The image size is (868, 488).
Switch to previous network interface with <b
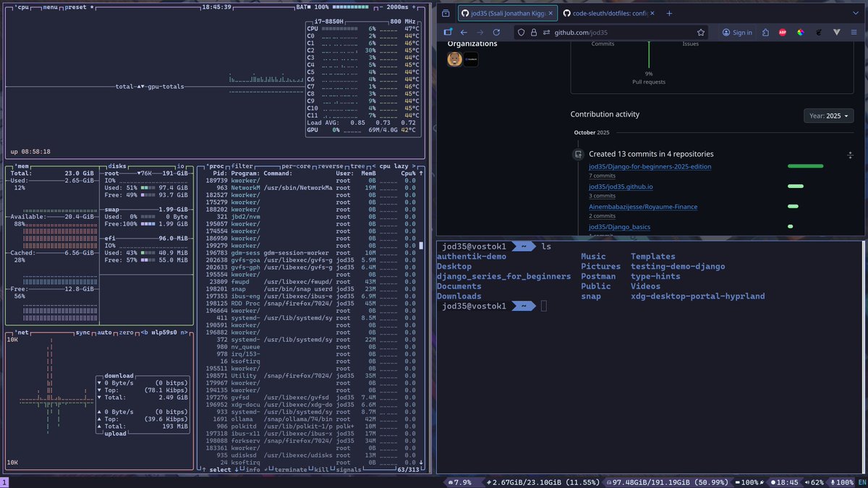point(145,333)
